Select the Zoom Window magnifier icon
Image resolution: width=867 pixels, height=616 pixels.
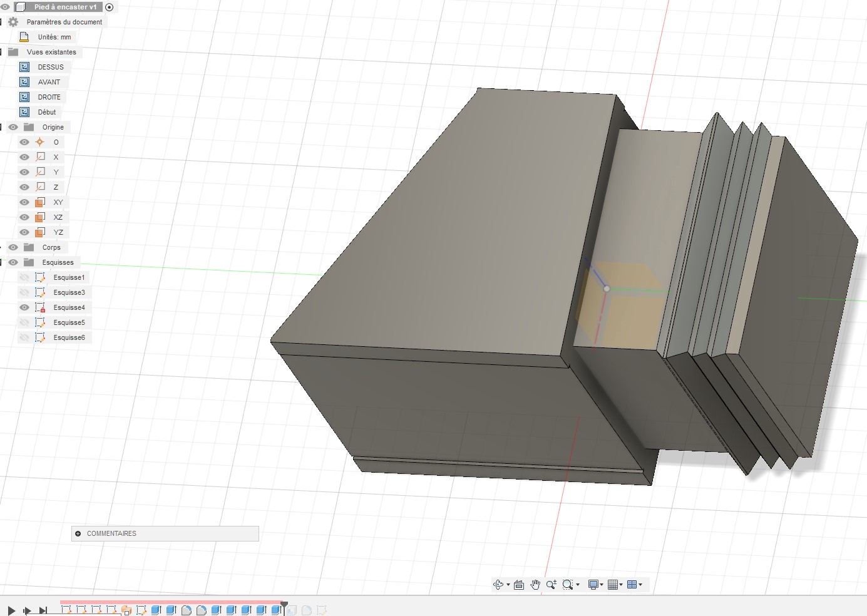[x=568, y=585]
